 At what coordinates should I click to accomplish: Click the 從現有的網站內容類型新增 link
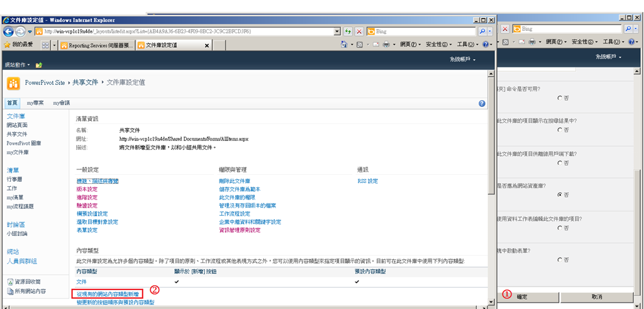[x=108, y=294]
